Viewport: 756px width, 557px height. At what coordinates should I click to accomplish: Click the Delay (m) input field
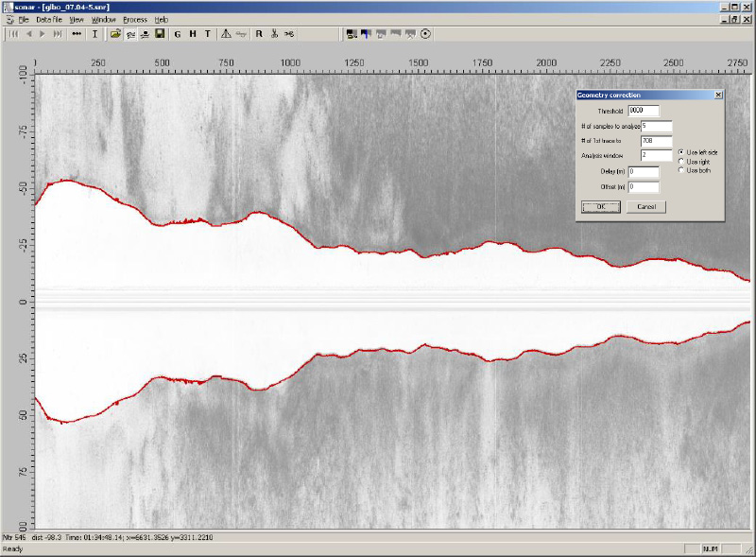pos(644,172)
